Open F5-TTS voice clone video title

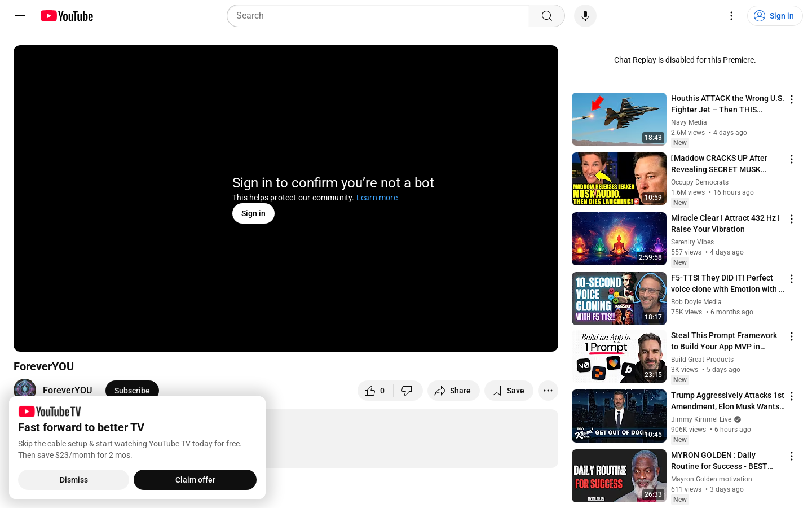[727, 283]
